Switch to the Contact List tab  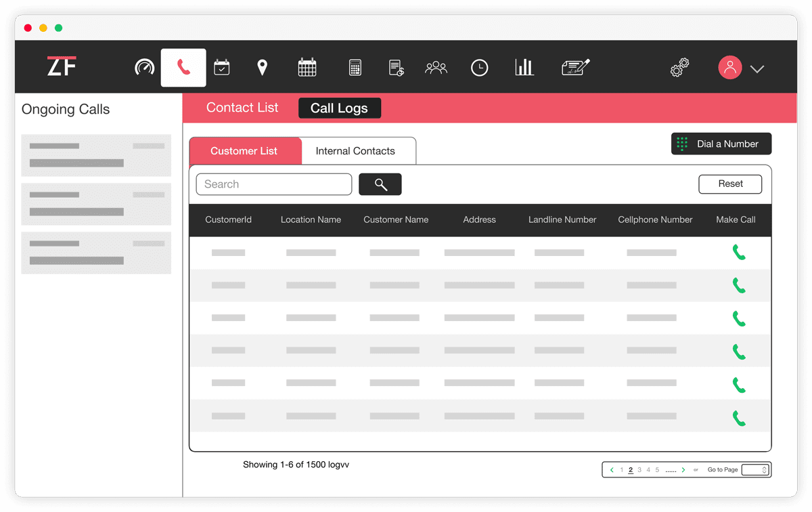(242, 108)
